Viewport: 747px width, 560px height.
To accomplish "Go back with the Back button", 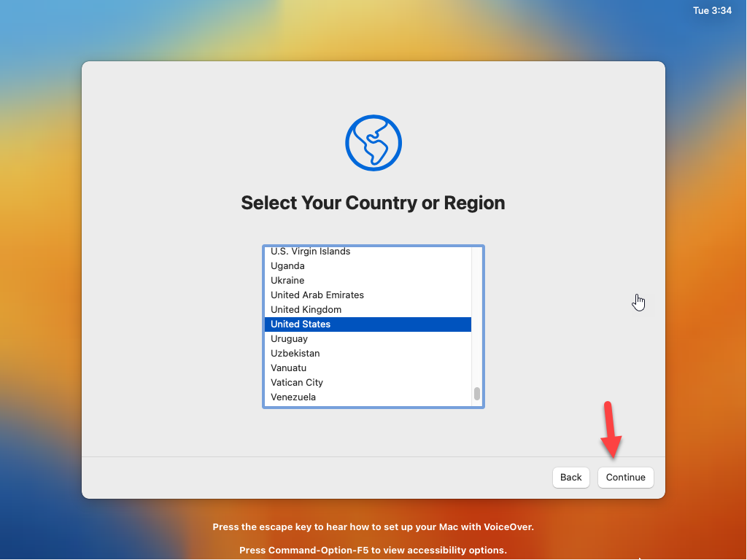I will (570, 477).
